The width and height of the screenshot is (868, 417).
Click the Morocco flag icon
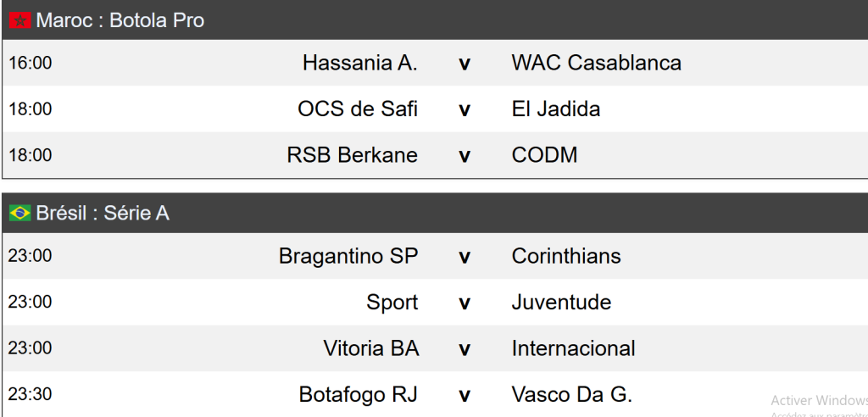[20, 20]
